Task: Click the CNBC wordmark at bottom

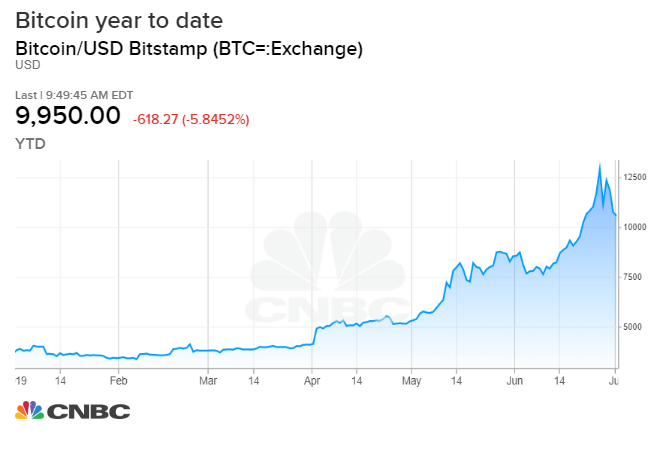Action: [x=88, y=412]
